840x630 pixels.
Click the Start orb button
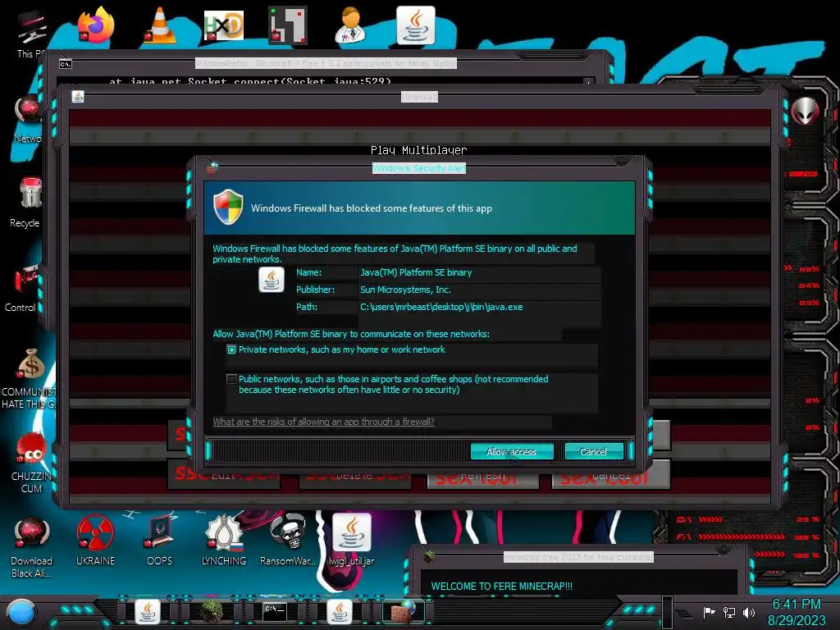coord(21,612)
